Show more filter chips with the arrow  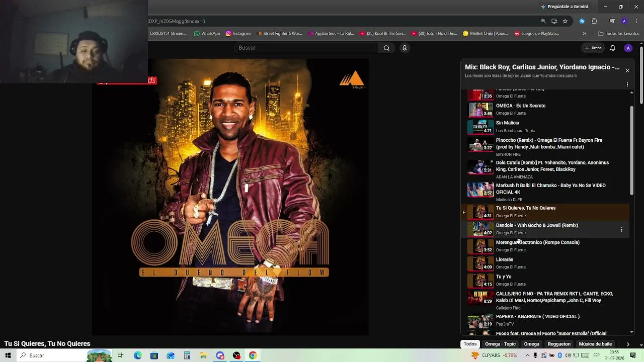pyautogui.click(x=628, y=344)
